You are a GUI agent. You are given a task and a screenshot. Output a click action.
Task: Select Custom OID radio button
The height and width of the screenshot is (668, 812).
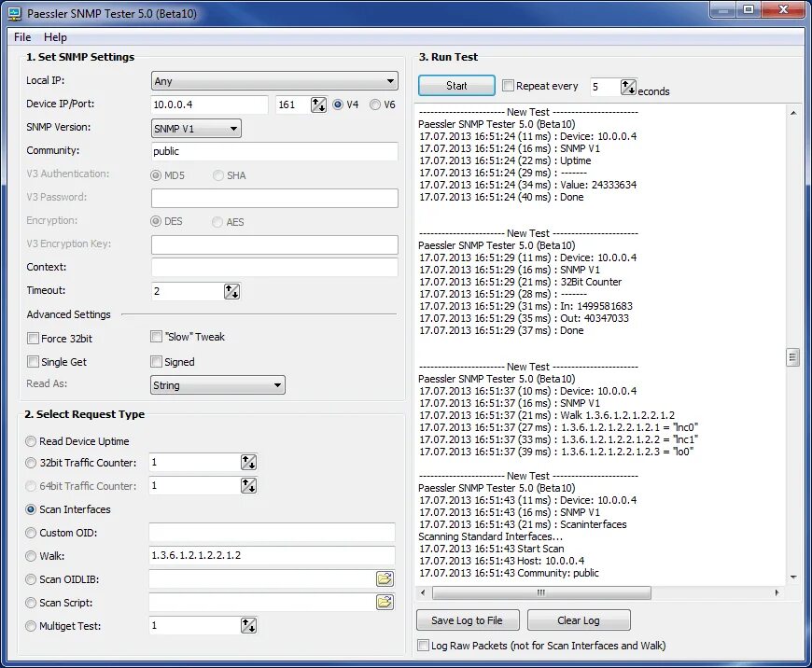[x=31, y=533]
